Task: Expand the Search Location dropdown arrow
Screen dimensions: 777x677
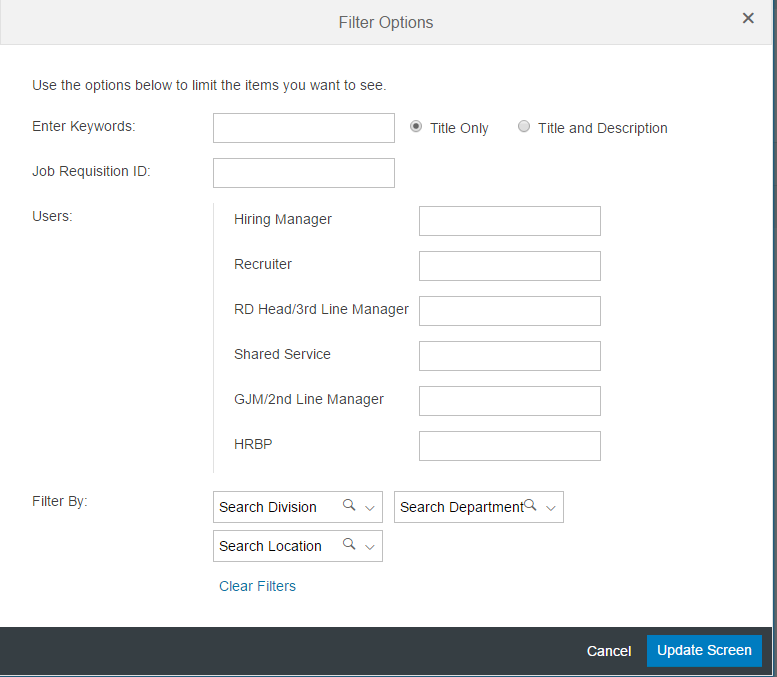Action: 370,547
